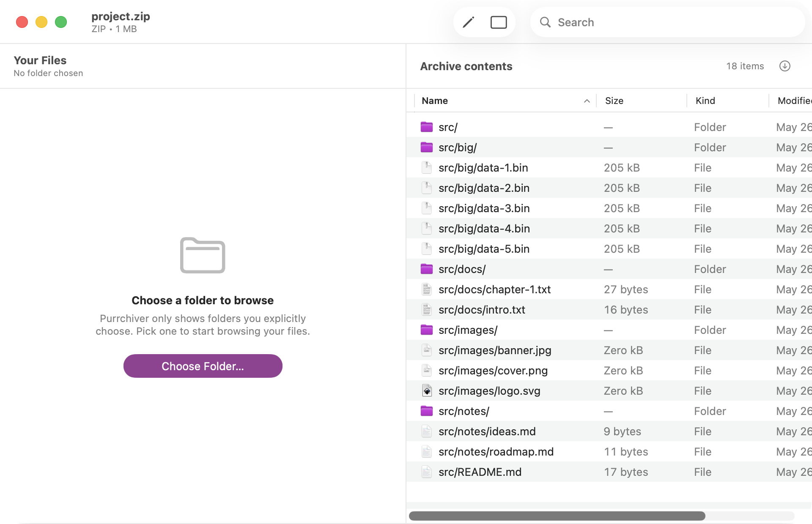This screenshot has height=524, width=812.
Task: Select src/README.md entry
Action: pos(480,472)
